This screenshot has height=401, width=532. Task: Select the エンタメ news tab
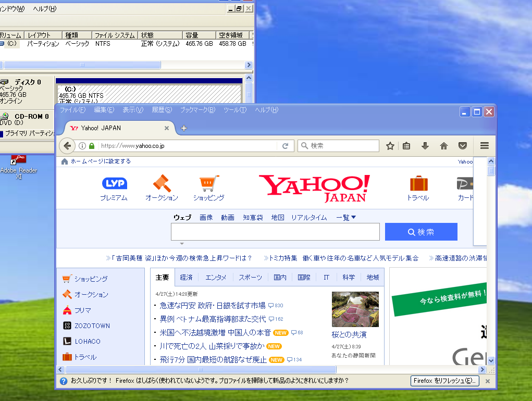coord(216,277)
